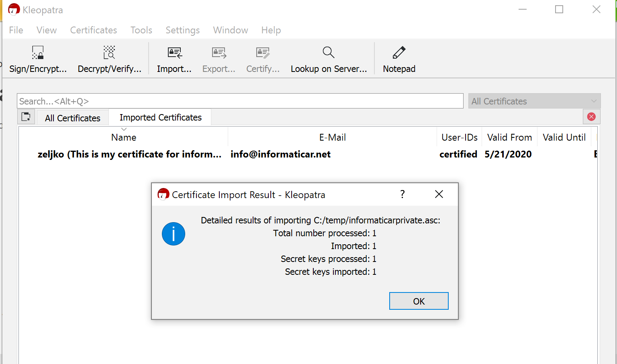Open the Help menu
This screenshot has width=617, height=364.
point(271,30)
